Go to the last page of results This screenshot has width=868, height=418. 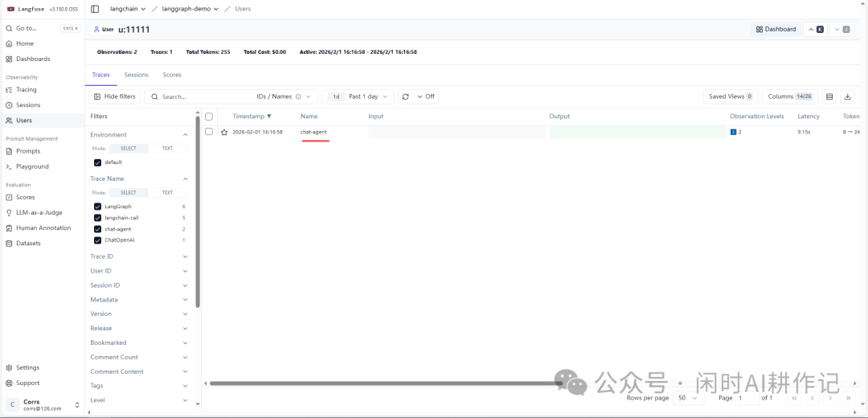tap(848, 398)
